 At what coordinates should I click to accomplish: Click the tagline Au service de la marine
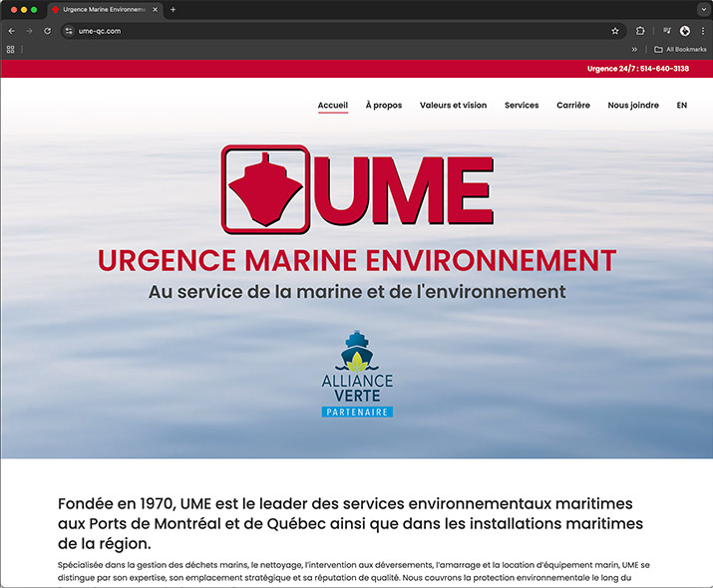click(357, 292)
